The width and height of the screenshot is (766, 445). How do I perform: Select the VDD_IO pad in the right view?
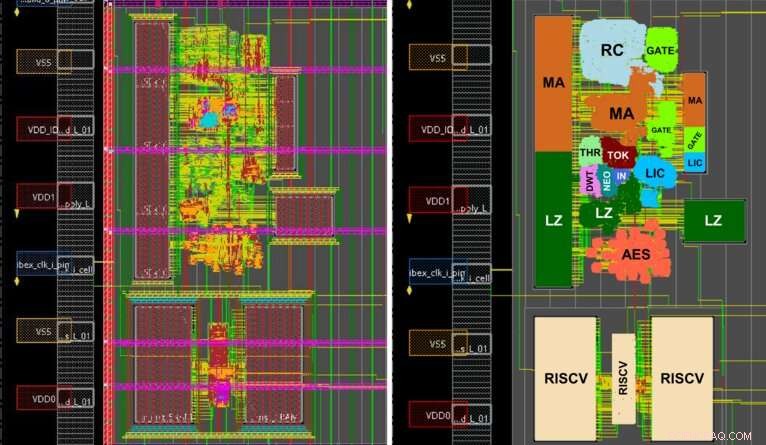coord(438,129)
